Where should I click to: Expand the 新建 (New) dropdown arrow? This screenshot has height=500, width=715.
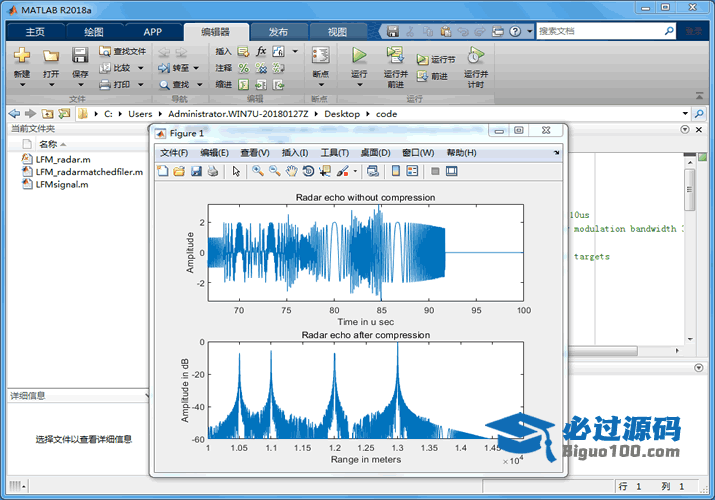22,85
